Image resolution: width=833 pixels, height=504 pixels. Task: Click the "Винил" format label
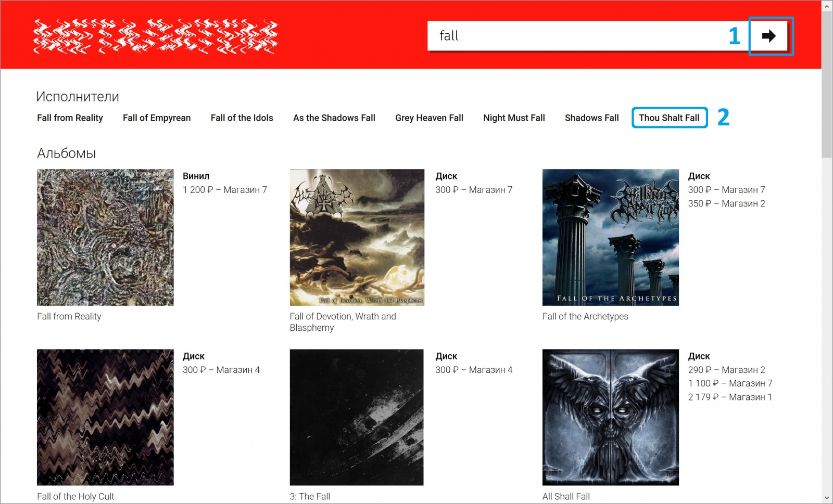tap(196, 176)
